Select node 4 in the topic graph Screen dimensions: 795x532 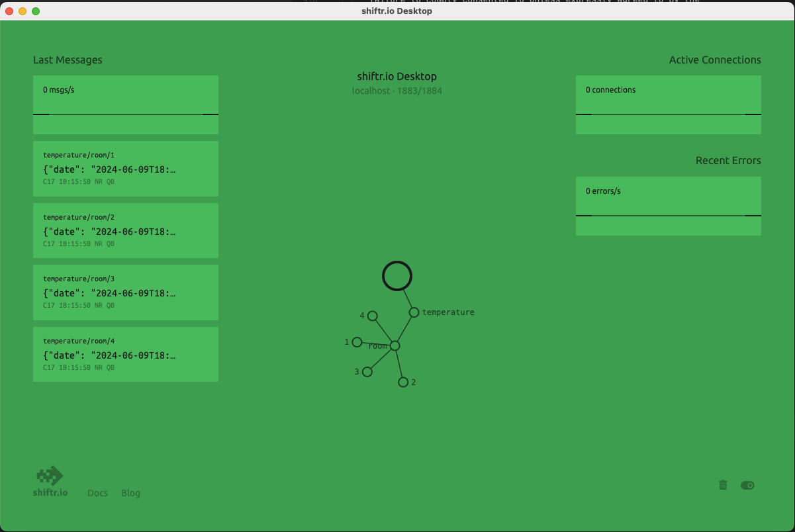(373, 316)
